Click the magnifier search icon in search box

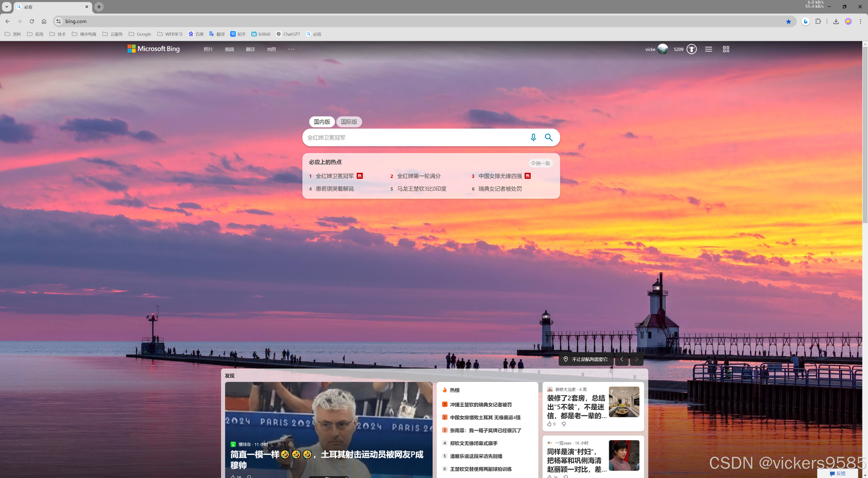click(549, 137)
